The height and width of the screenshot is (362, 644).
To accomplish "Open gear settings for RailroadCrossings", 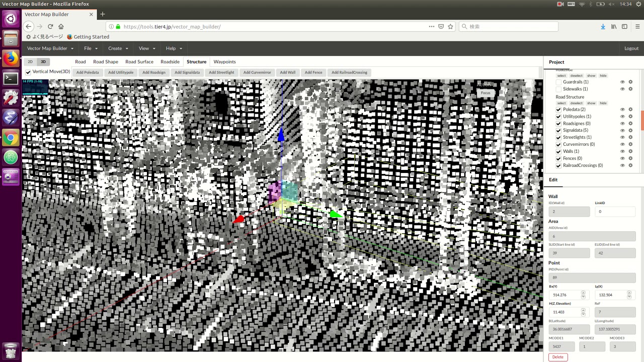I will (630, 165).
